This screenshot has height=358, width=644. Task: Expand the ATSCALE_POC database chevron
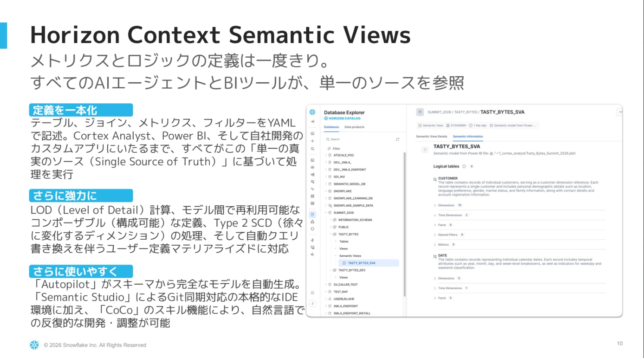point(326,155)
